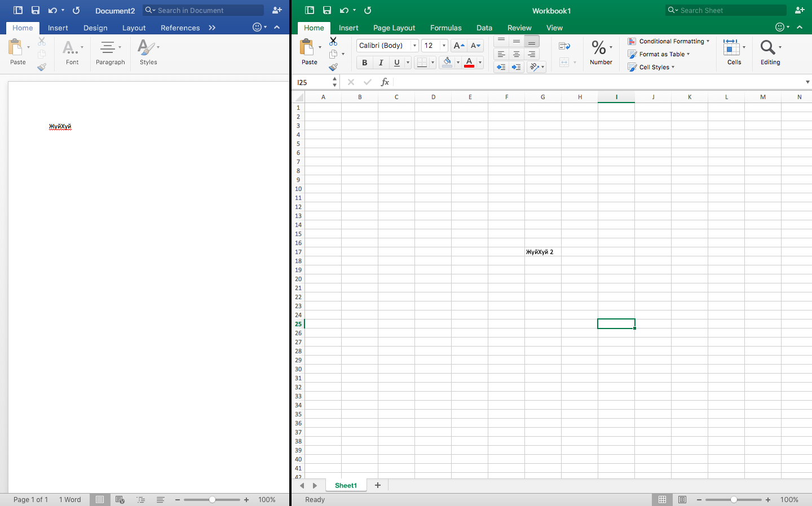812x506 pixels.
Task: Expand the formula bar arrow
Action: 807,82
